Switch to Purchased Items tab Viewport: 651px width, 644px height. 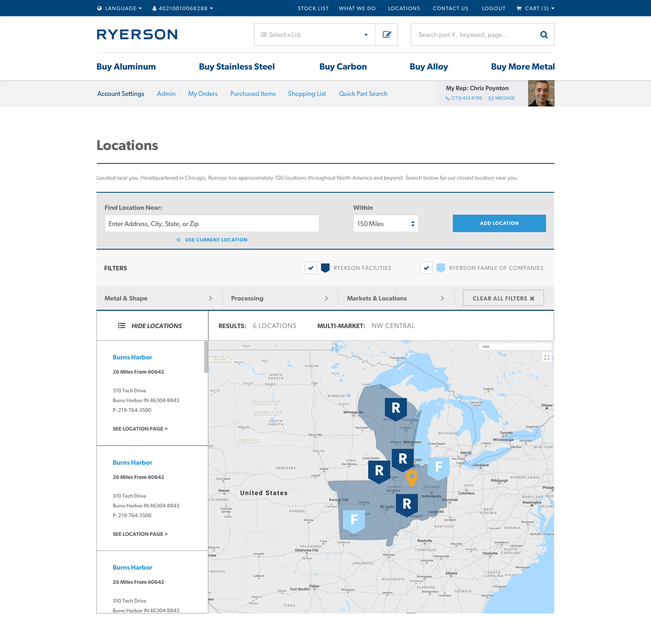point(253,94)
